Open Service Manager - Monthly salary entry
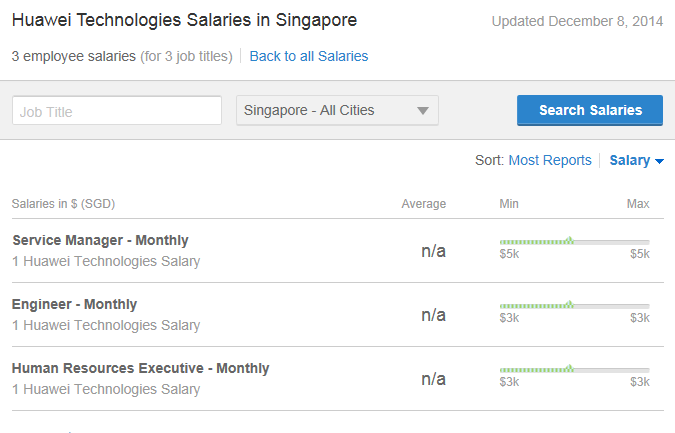The image size is (675, 433). click(100, 240)
